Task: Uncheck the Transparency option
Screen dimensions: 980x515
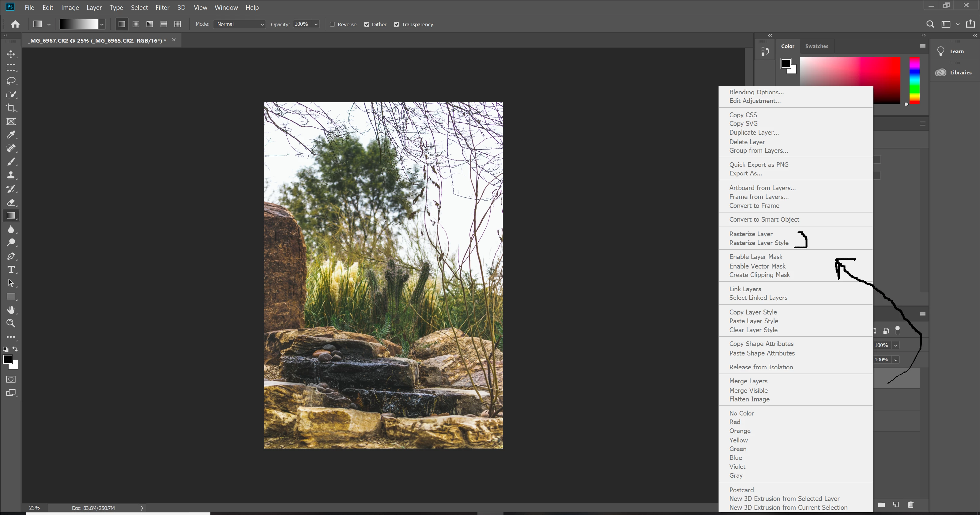Action: coord(396,24)
